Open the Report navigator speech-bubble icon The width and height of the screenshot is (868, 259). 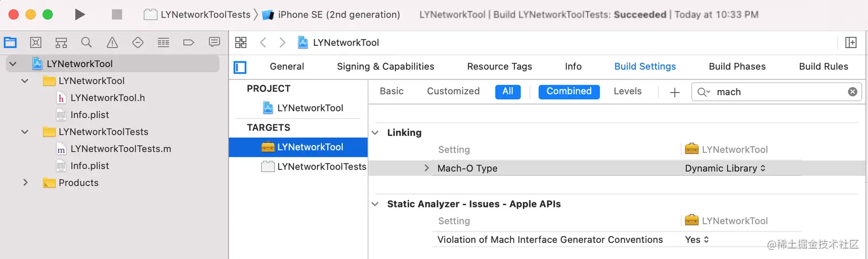[x=214, y=42]
